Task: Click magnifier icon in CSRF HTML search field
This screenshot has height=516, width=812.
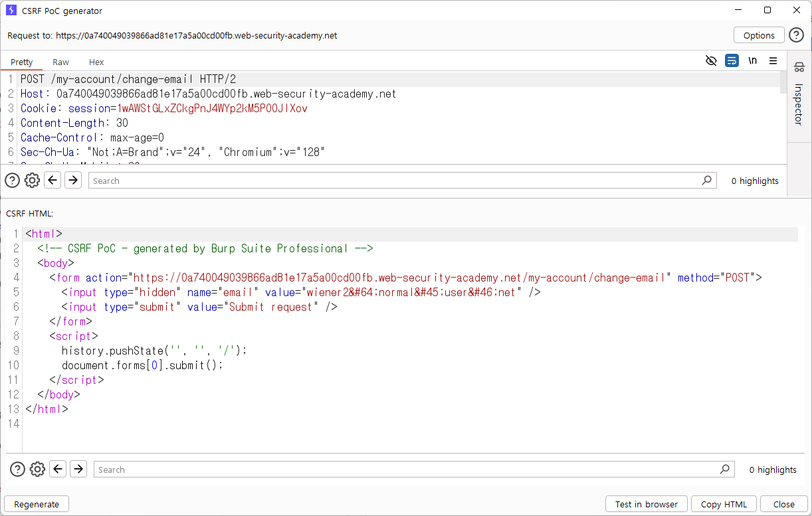Action: click(x=724, y=469)
